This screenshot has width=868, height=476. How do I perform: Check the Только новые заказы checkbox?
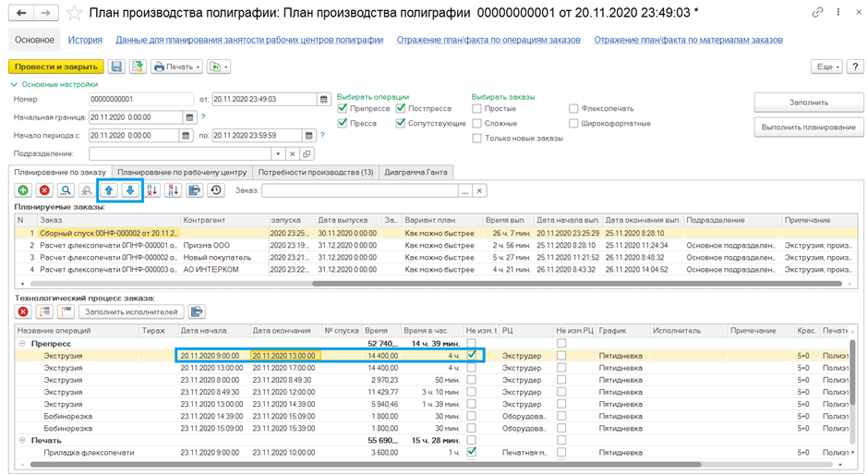point(476,139)
